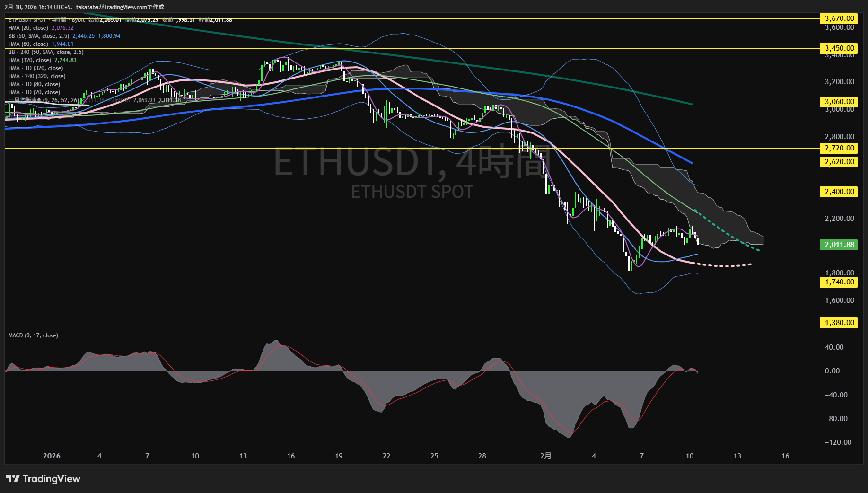Select the HMA · 240 (320, close) legend
Viewport: 868px width, 493px height.
pos(37,76)
